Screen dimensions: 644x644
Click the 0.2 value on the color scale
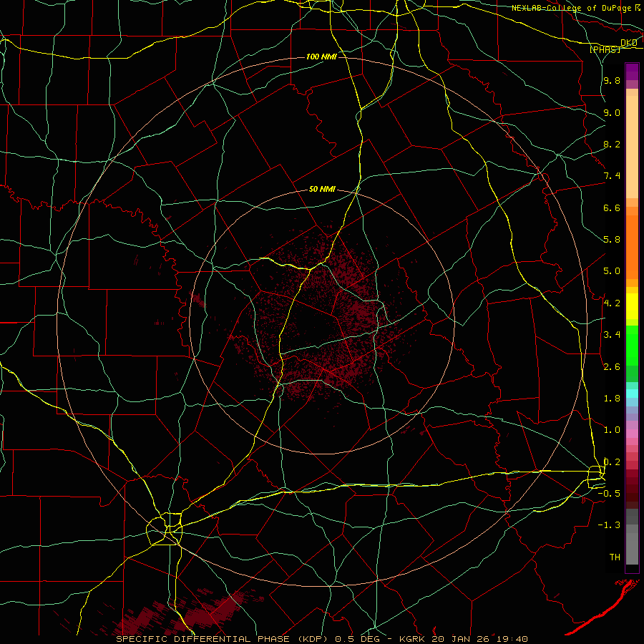pos(612,462)
